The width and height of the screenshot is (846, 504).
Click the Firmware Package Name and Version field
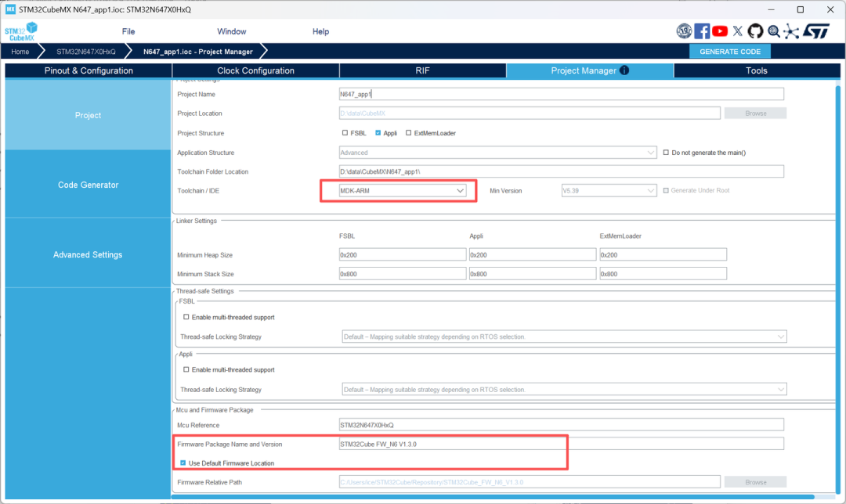pyautogui.click(x=561, y=445)
